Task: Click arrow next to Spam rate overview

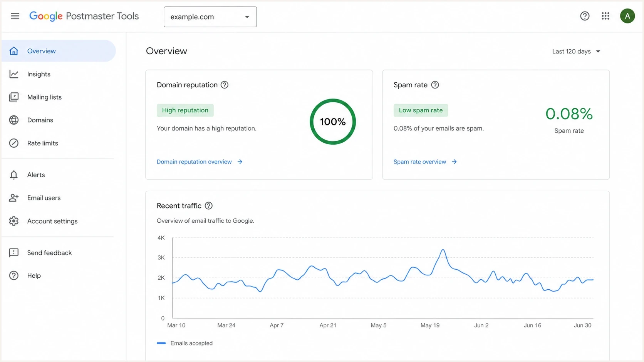Action: click(454, 162)
